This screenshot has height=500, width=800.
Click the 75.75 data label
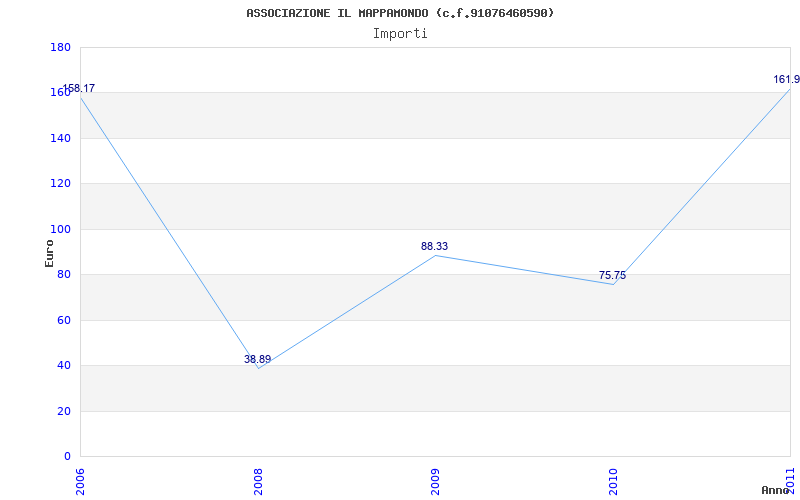click(612, 275)
